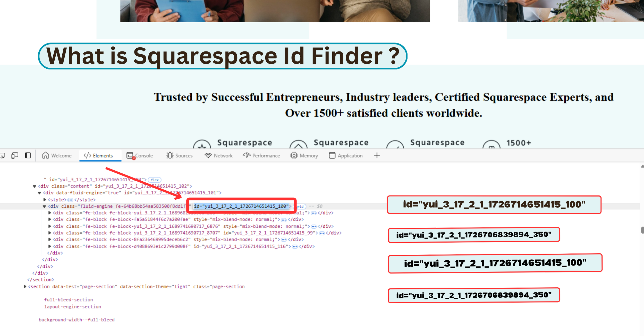Click the Elements </> icon
The width and height of the screenshot is (644, 336).
click(87, 156)
